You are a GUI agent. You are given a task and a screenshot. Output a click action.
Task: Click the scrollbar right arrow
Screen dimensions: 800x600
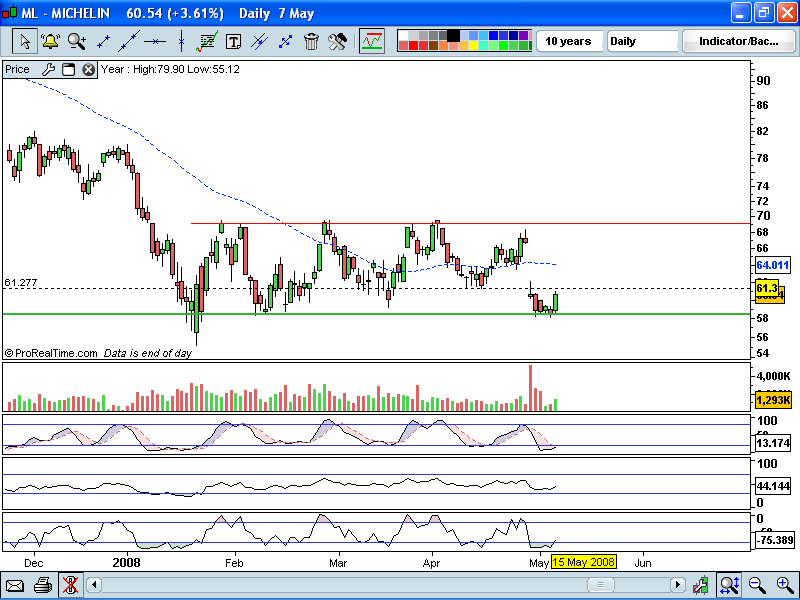point(678,585)
